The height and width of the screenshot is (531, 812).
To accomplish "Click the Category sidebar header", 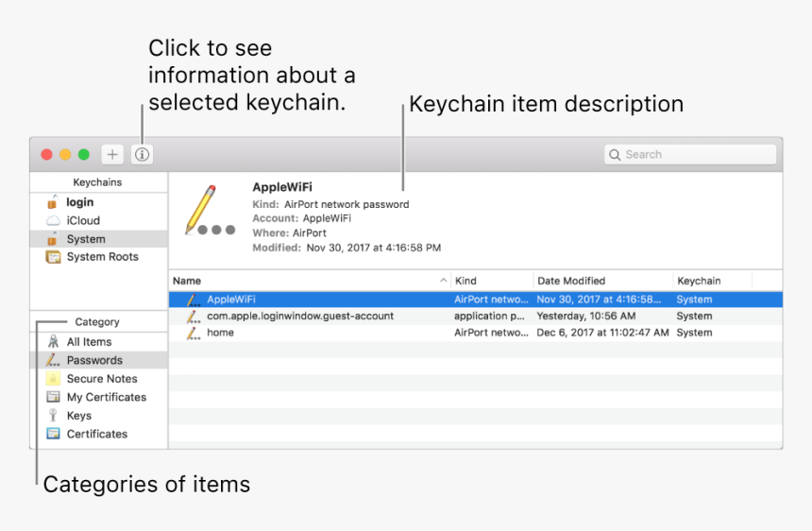I will (97, 321).
